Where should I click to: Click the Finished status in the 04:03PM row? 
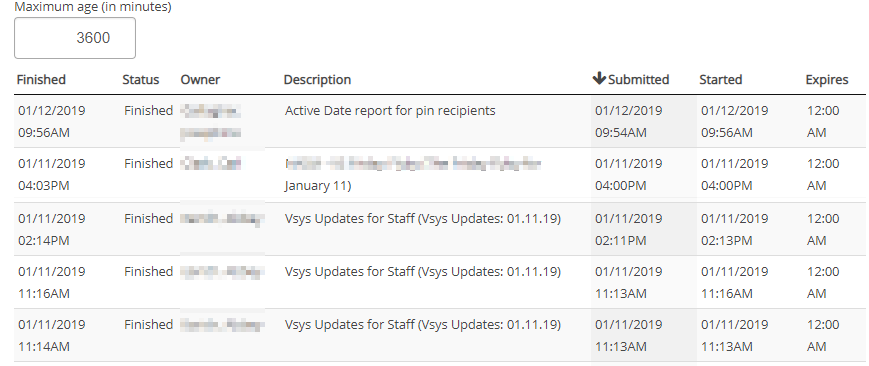149,164
